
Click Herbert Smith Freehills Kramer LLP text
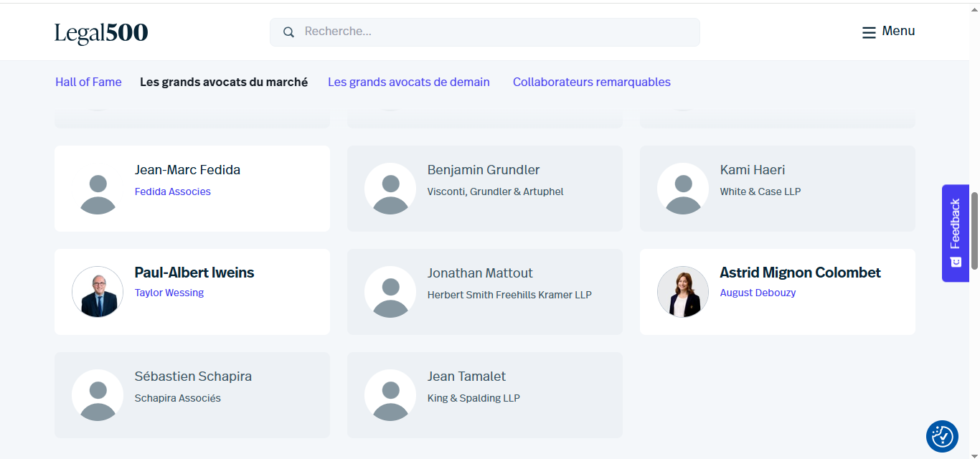pyautogui.click(x=509, y=295)
